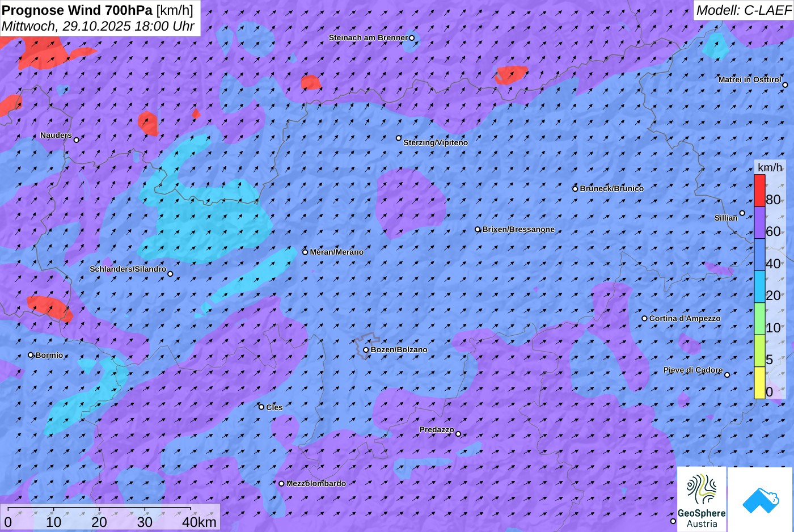Click the "80" value in the legend
The width and height of the screenshot is (794, 532).
[773, 200]
